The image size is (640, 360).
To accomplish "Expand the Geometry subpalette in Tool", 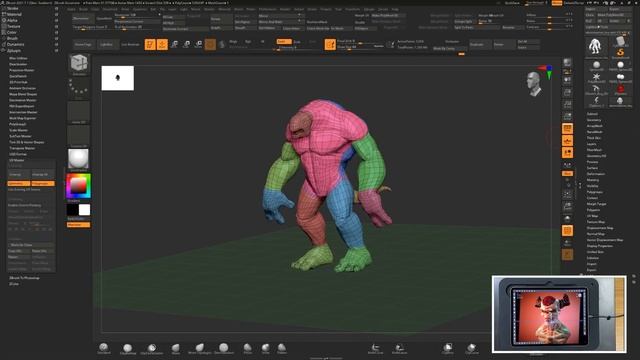I will (594, 120).
